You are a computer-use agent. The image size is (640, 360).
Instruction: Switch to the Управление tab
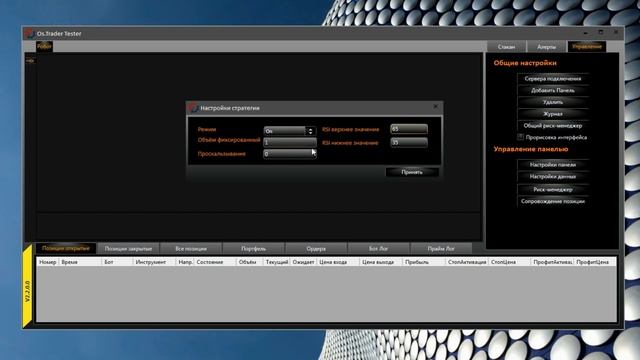click(x=587, y=47)
